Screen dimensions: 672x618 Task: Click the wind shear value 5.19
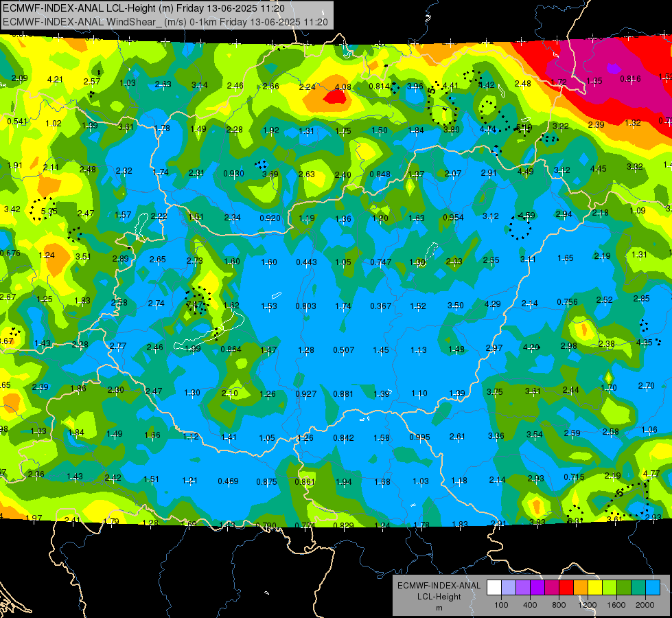coord(524,127)
